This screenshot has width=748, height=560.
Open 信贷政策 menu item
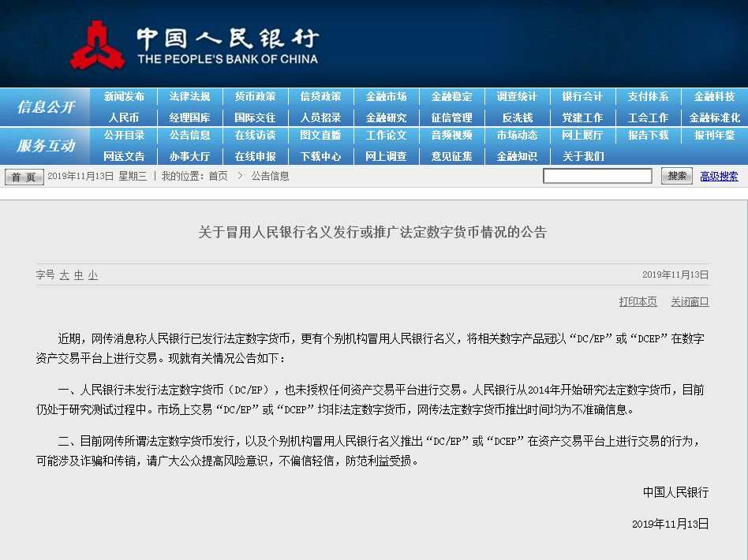point(320,96)
